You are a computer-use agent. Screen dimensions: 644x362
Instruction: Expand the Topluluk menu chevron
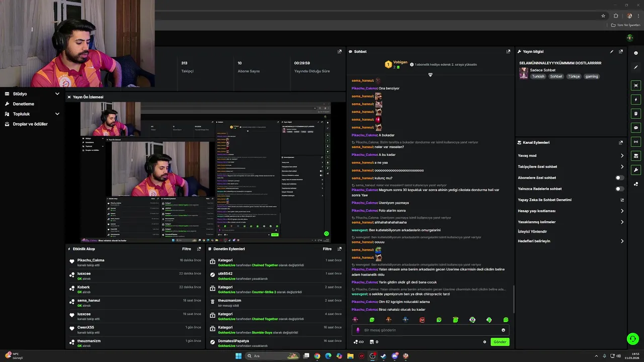pos(57,114)
